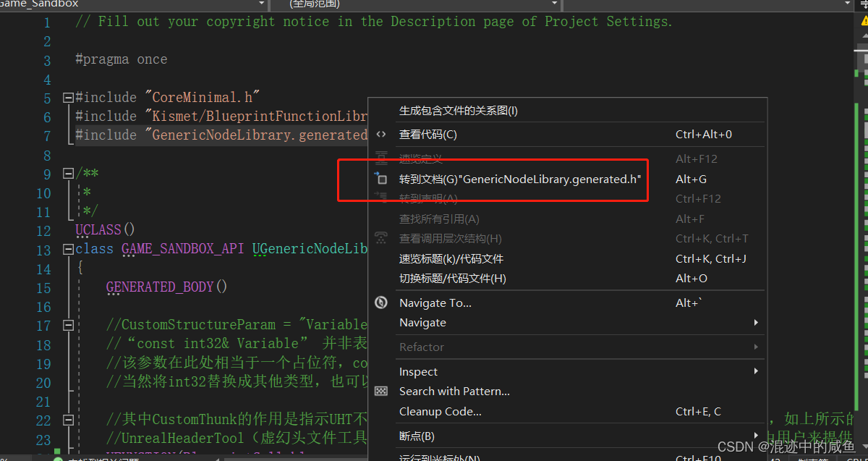The height and width of the screenshot is (461, 868).
Task: Click the "#pragma once" code line
Action: (x=122, y=59)
